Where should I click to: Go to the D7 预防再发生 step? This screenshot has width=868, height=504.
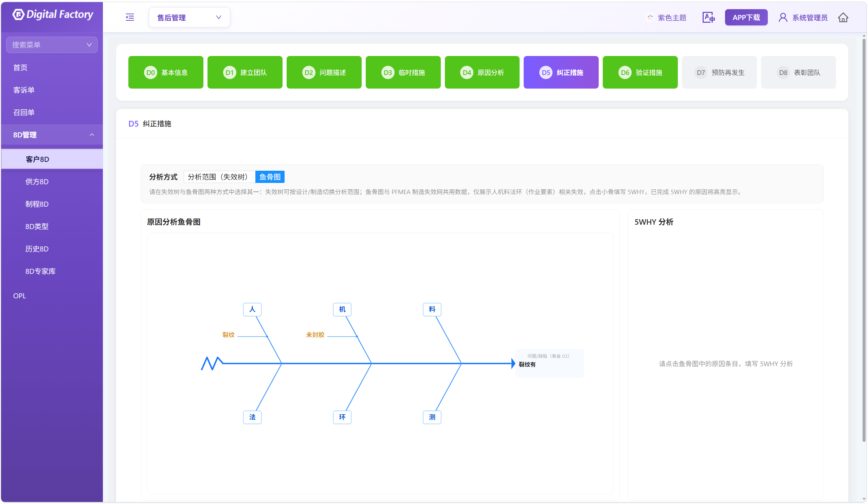[x=719, y=72]
